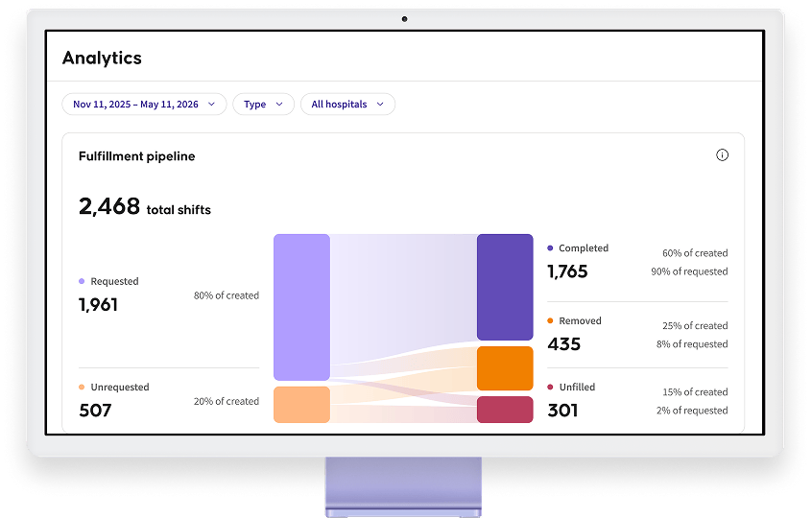Click the 2,468 total shifts value

(145, 206)
